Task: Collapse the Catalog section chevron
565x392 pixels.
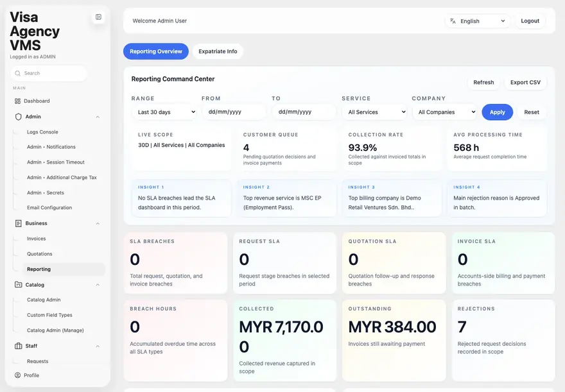Action: [x=98, y=285]
